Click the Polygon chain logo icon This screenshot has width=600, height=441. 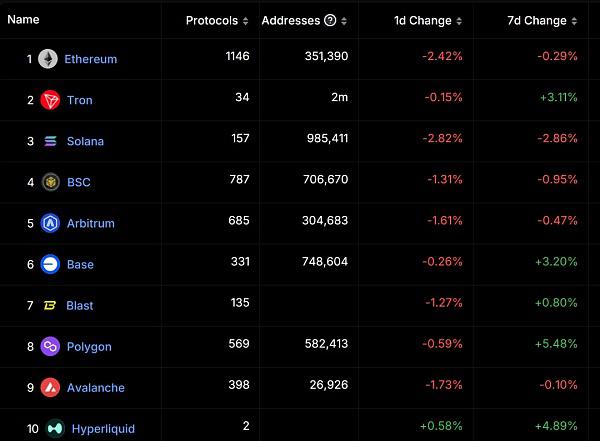[50, 346]
